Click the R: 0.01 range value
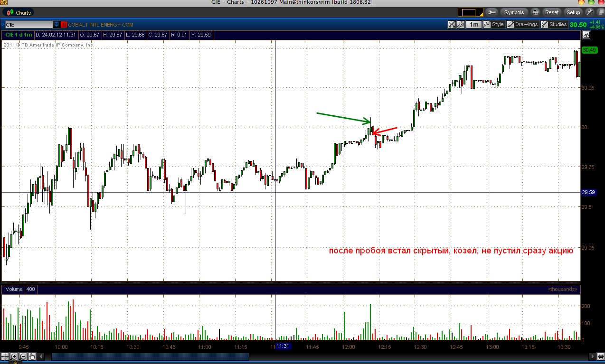605x364 pixels. click(179, 35)
